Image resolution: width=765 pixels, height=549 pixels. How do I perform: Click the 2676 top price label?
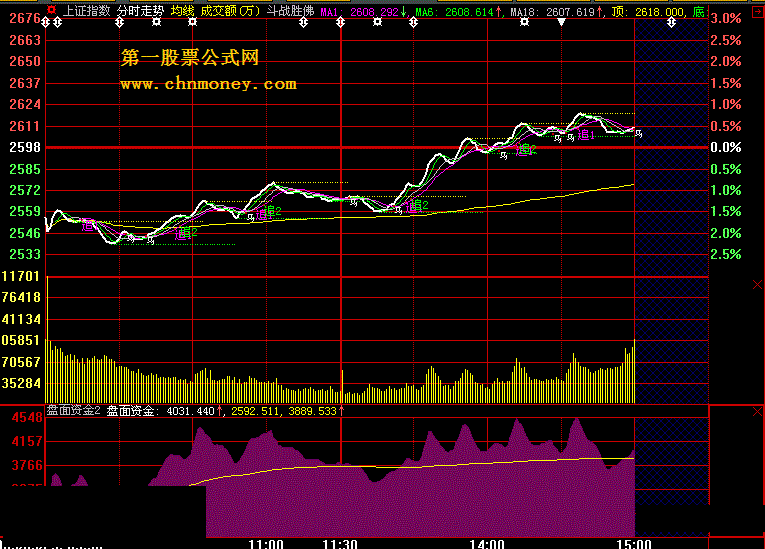click(x=25, y=19)
